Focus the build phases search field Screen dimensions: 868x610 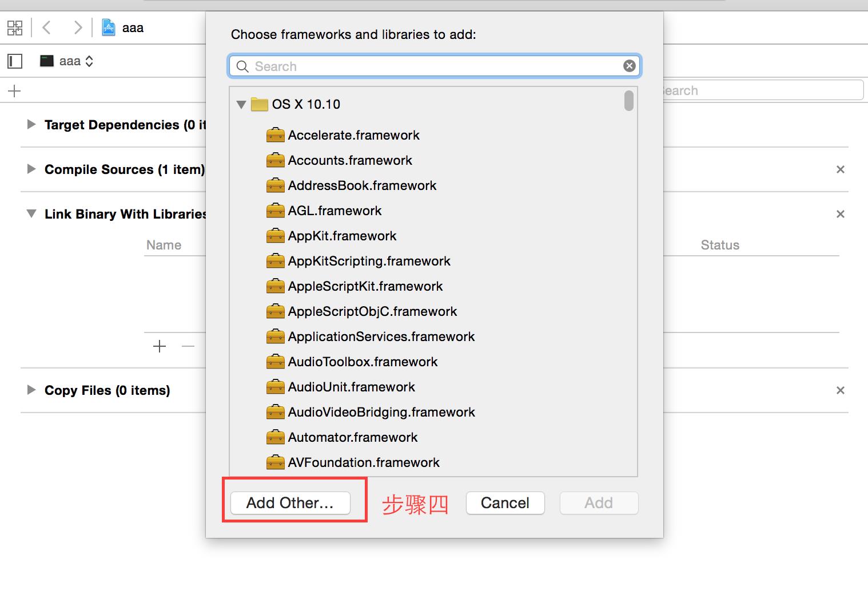point(763,90)
